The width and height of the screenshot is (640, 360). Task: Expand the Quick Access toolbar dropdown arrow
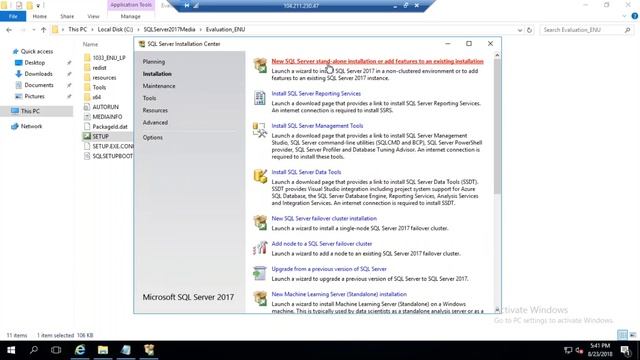point(38,6)
